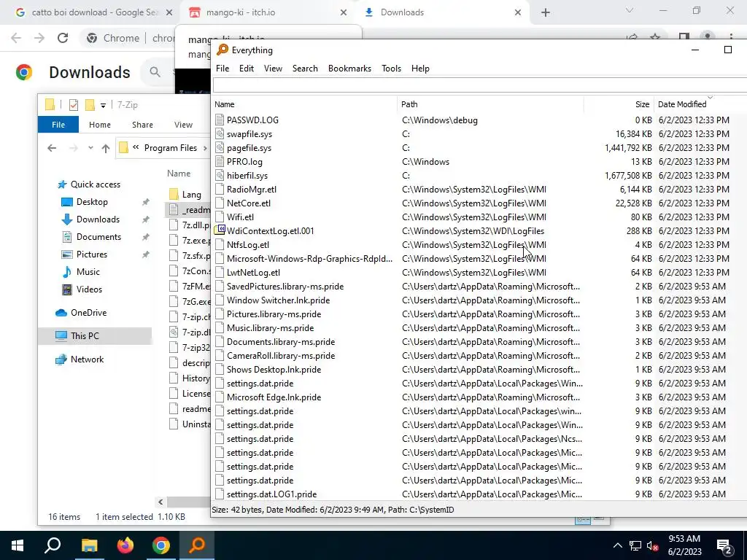Image resolution: width=747 pixels, height=560 pixels.
Task: Click the muted volume tray icon
Action: [x=653, y=545]
